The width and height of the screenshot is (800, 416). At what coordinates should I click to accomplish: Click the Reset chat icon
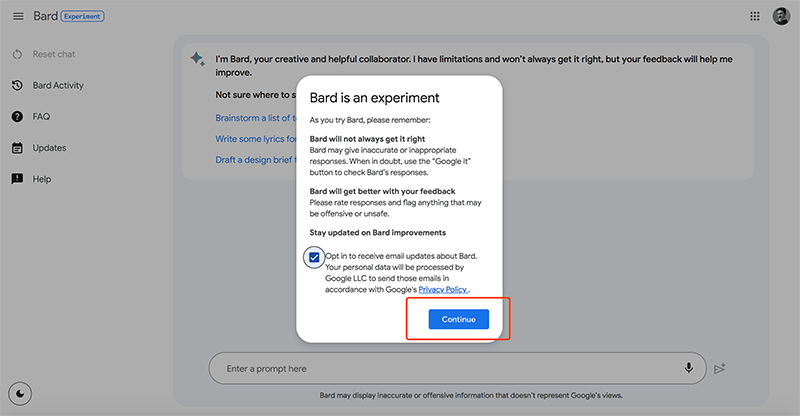(17, 54)
